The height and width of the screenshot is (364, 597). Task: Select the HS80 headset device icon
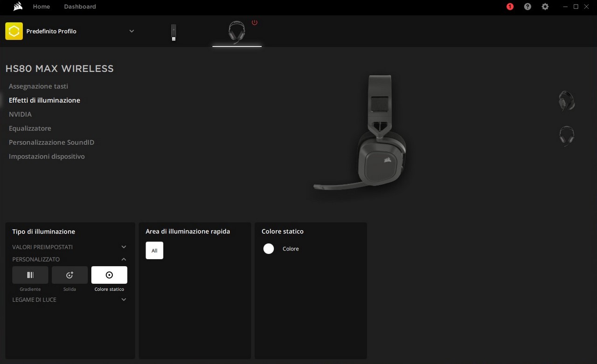[x=236, y=32]
